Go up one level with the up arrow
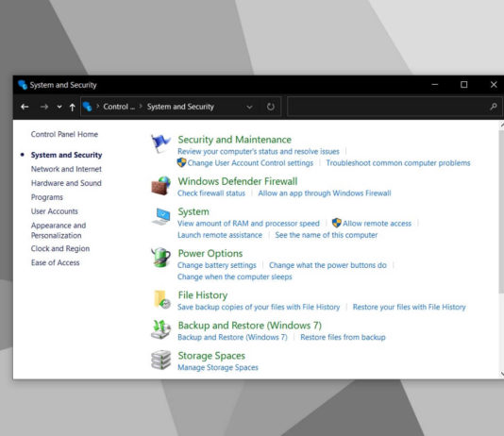Image resolution: width=504 pixels, height=436 pixels. (x=73, y=107)
